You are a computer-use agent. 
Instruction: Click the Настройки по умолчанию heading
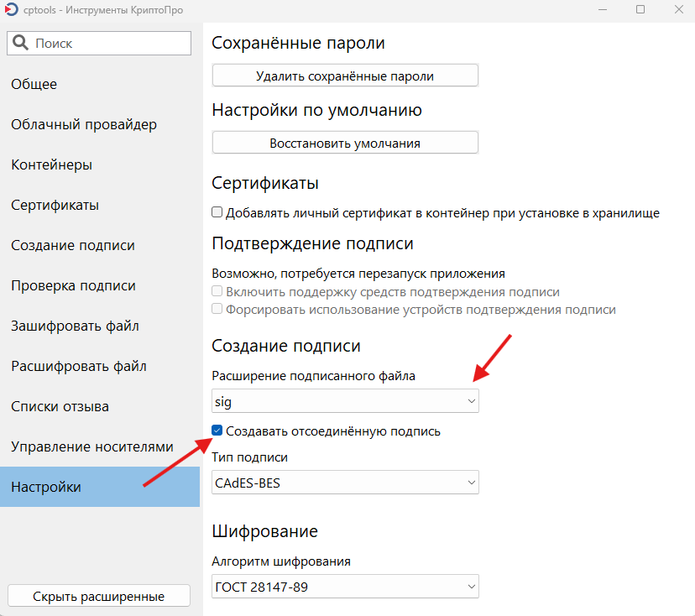[316, 109]
